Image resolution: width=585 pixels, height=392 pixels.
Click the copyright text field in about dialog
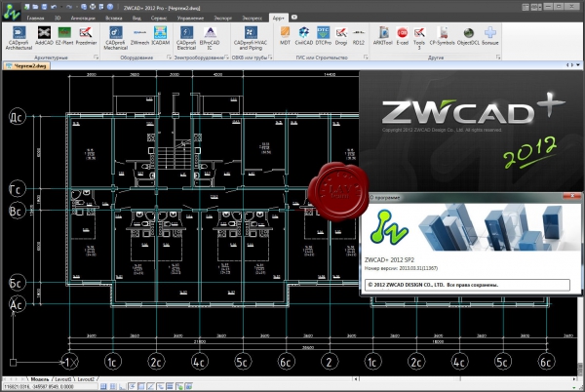tap(467, 285)
